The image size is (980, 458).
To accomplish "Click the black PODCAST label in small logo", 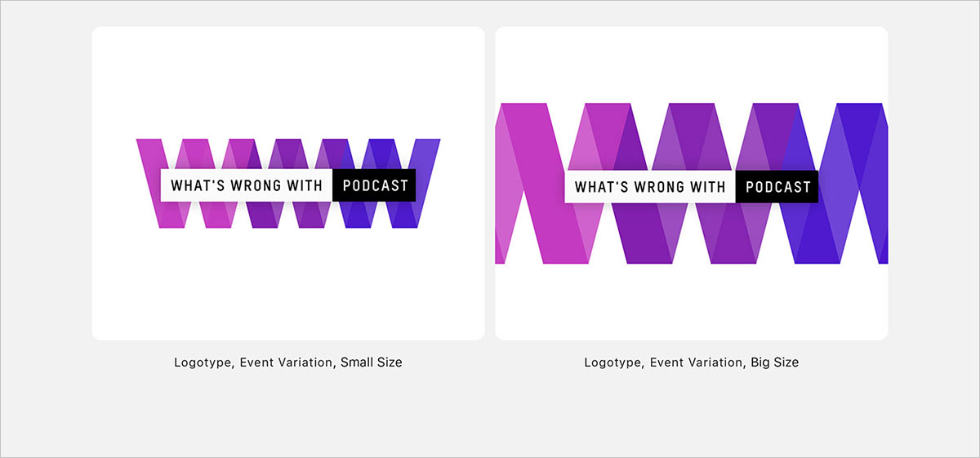I will coord(375,185).
